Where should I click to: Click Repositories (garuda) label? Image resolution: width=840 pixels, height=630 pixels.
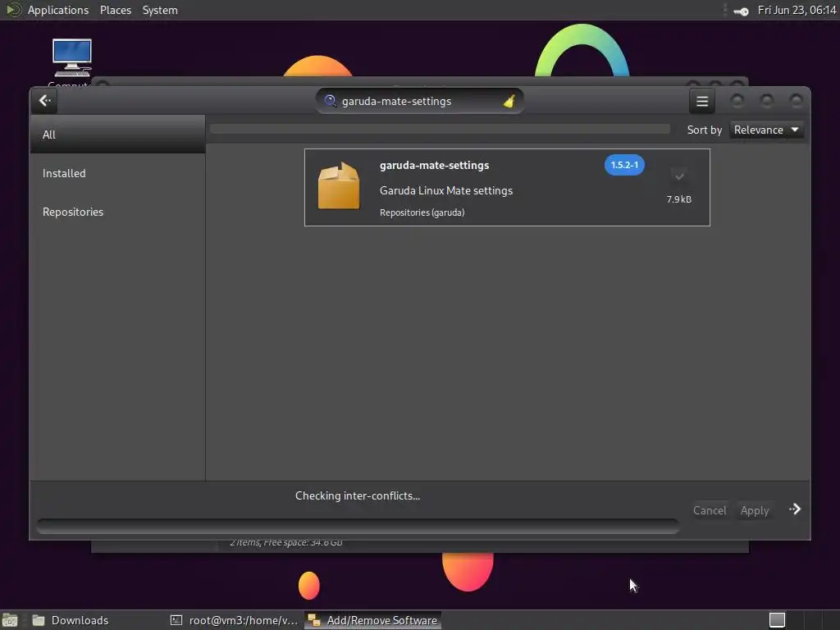point(422,212)
